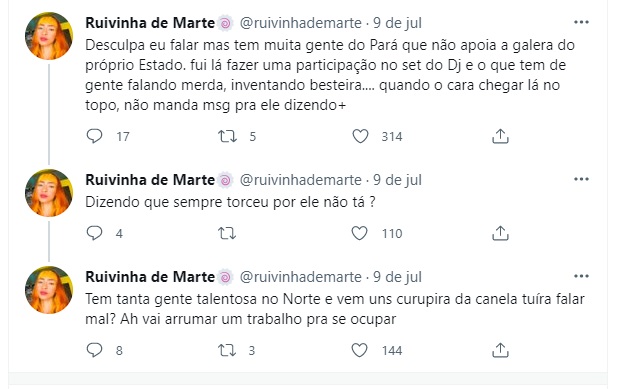Image resolution: width=617 pixels, height=389 pixels.
Task: Open profile picture on the first tweet
Action: (49, 36)
